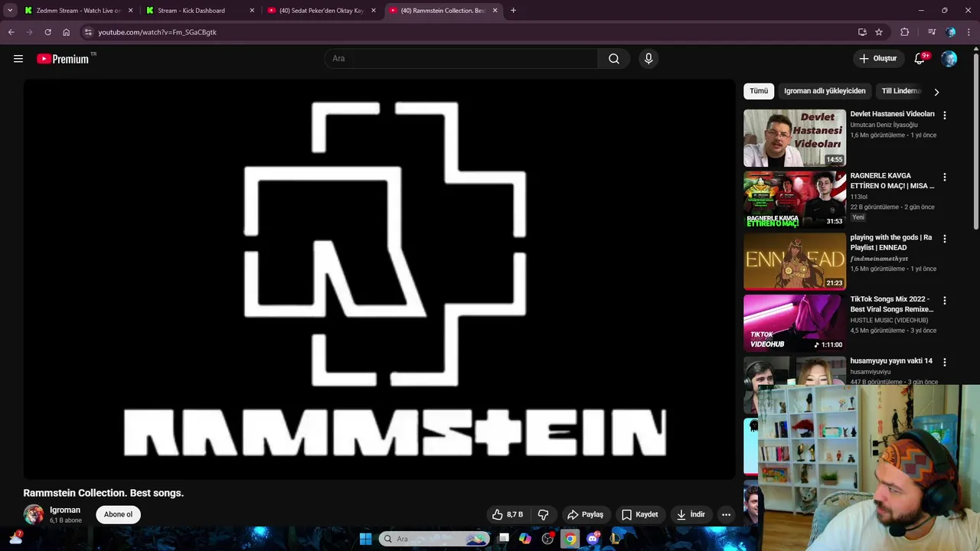Like the Rammstein Collection video
This screenshot has width=980, height=551.
pos(508,514)
